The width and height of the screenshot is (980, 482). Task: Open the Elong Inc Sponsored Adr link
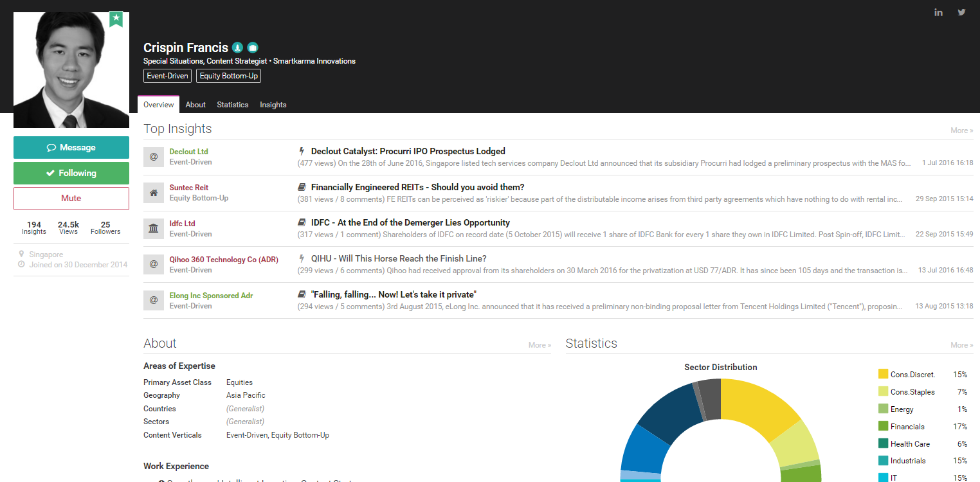211,296
